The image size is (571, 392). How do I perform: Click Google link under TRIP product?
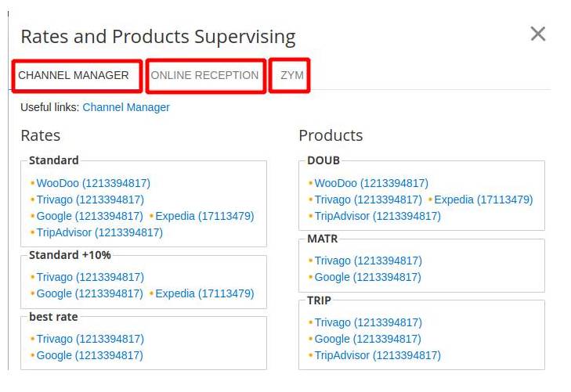367,339
